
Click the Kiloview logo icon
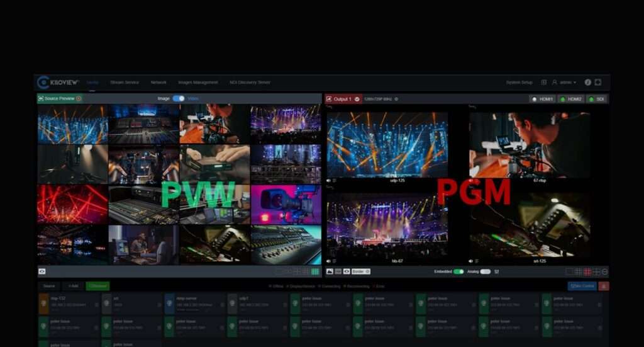pos(43,82)
